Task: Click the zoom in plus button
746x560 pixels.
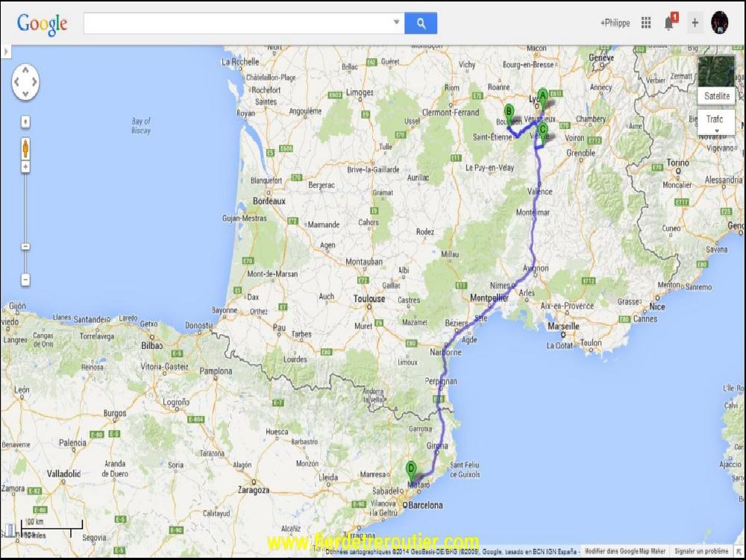Action: 25,167
